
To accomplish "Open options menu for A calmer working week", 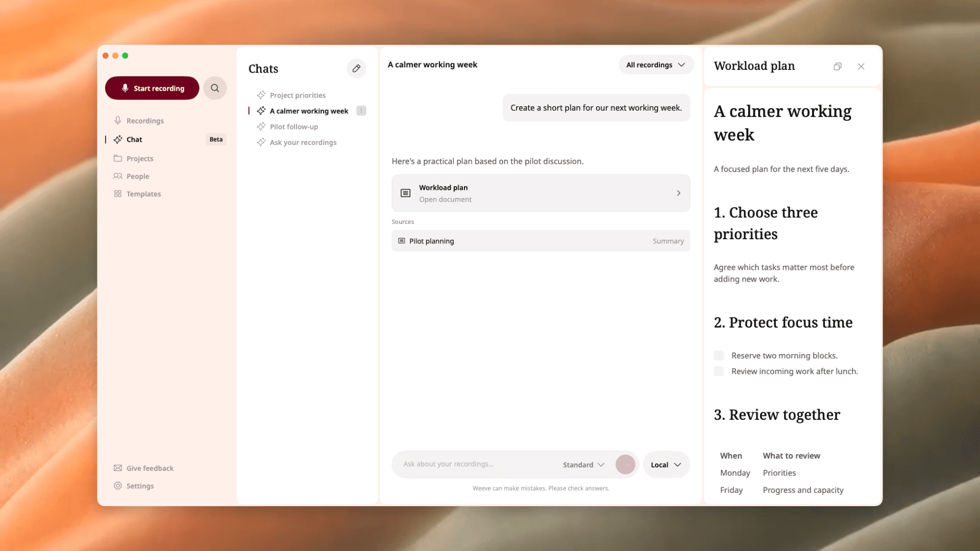I will point(361,111).
